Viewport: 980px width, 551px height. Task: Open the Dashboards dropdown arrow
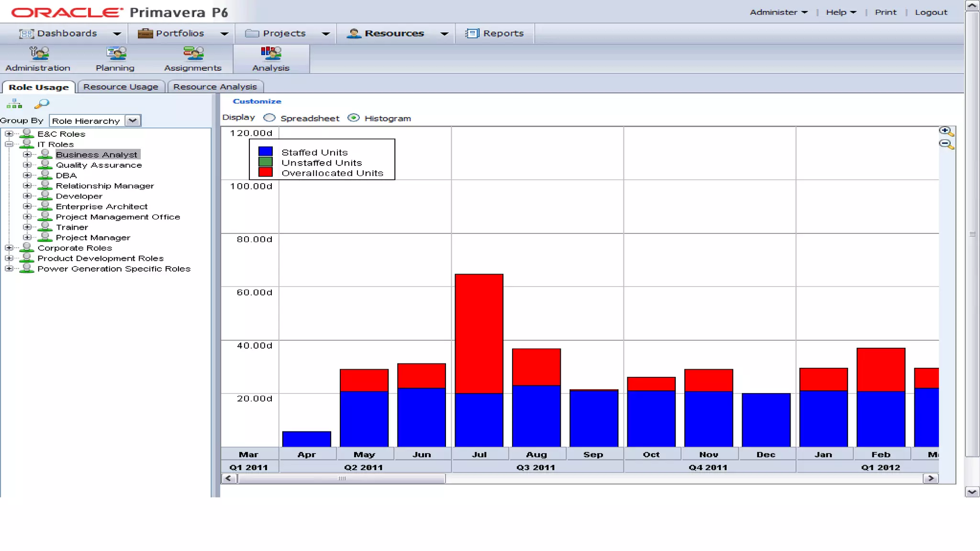click(117, 34)
